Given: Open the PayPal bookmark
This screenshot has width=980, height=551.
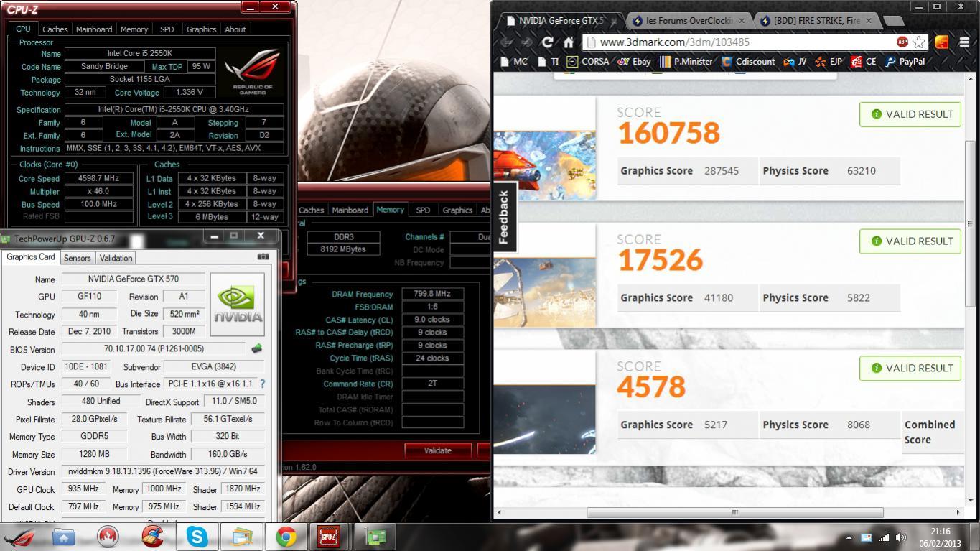Looking at the screenshot, I should click(x=905, y=62).
